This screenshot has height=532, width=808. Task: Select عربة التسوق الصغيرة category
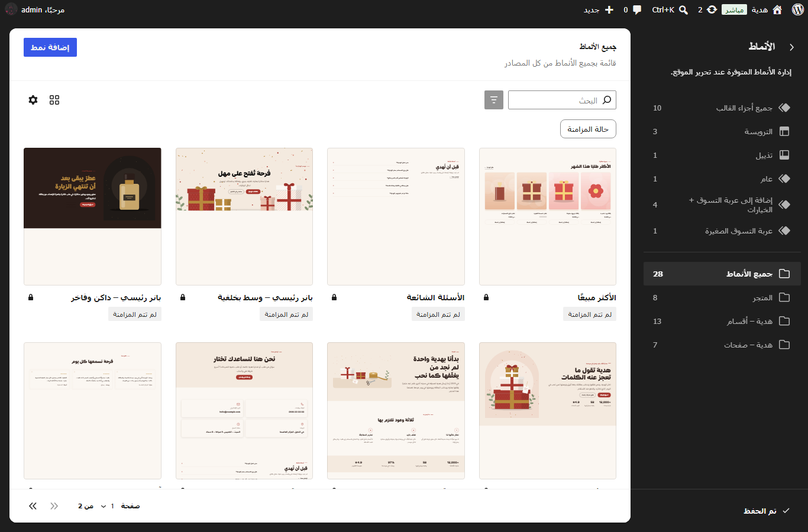(722, 231)
